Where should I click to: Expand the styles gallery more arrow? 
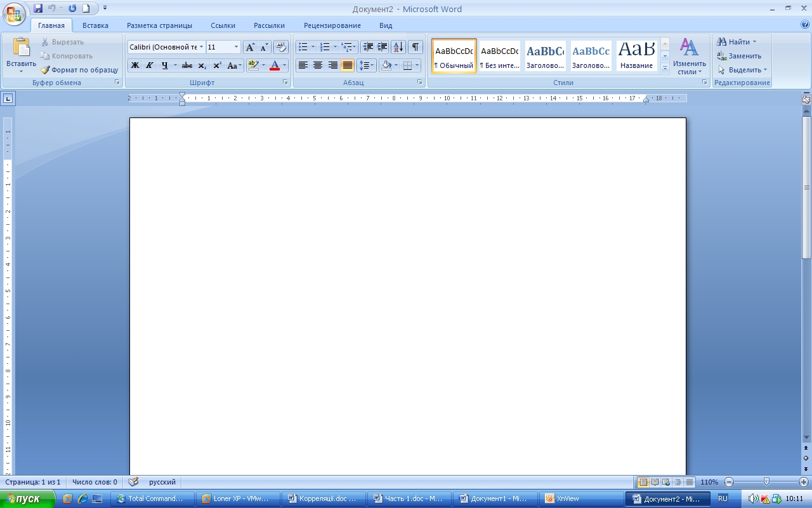click(665, 69)
